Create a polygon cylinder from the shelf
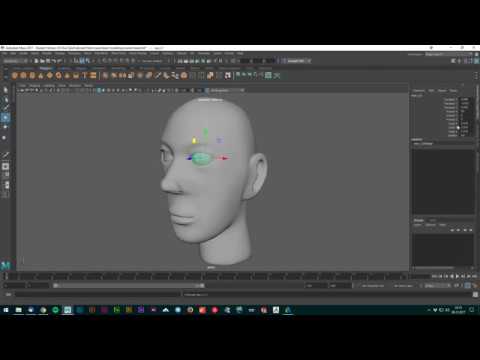Viewport: 480px width, 360px height. (32, 76)
